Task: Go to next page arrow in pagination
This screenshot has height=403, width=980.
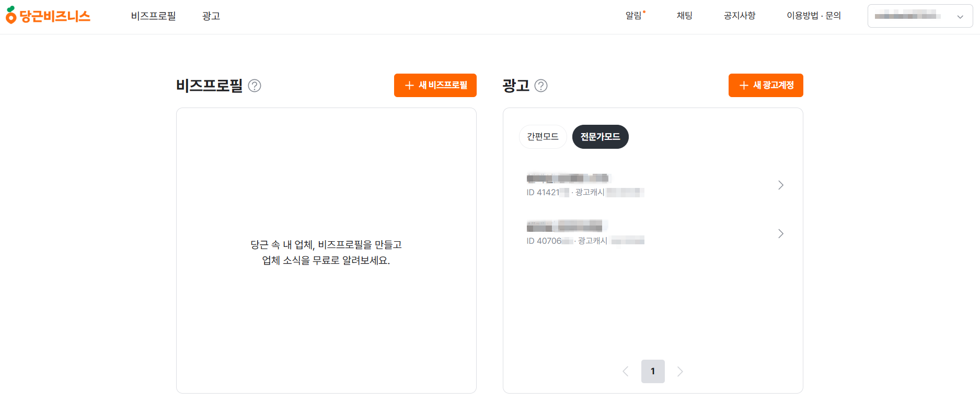Action: (680, 372)
